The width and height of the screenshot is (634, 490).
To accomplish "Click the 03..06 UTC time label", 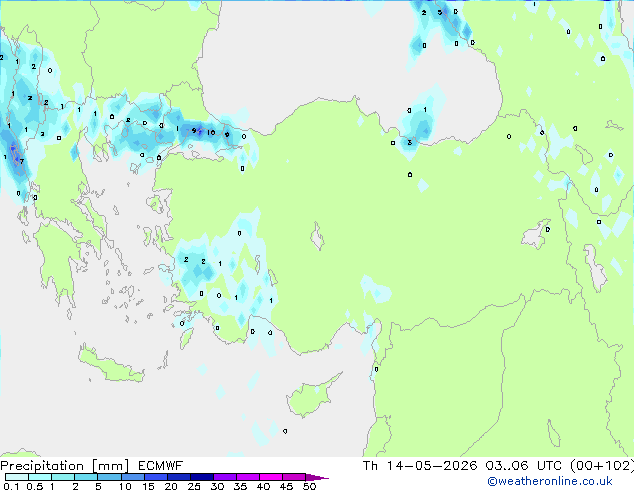I will click(523, 466).
